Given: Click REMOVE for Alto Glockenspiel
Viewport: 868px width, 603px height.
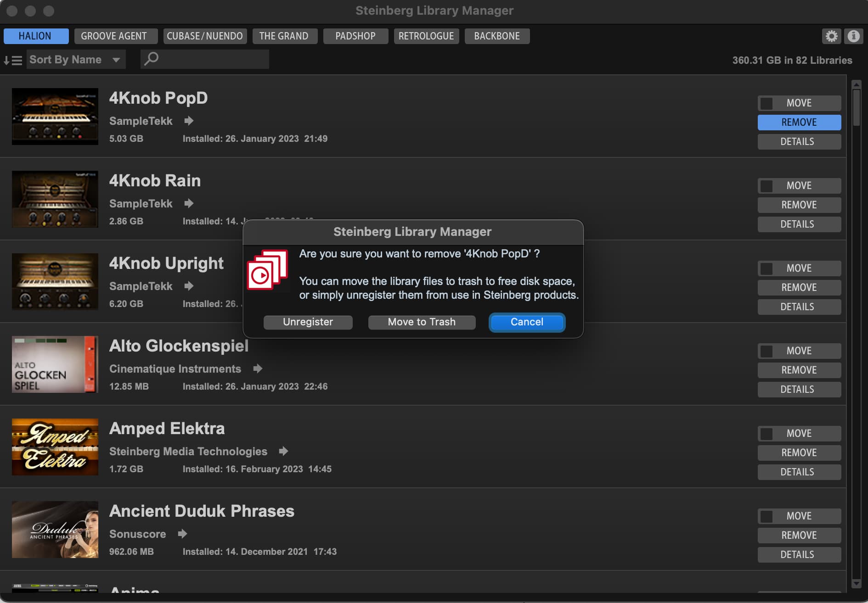Looking at the screenshot, I should point(799,370).
